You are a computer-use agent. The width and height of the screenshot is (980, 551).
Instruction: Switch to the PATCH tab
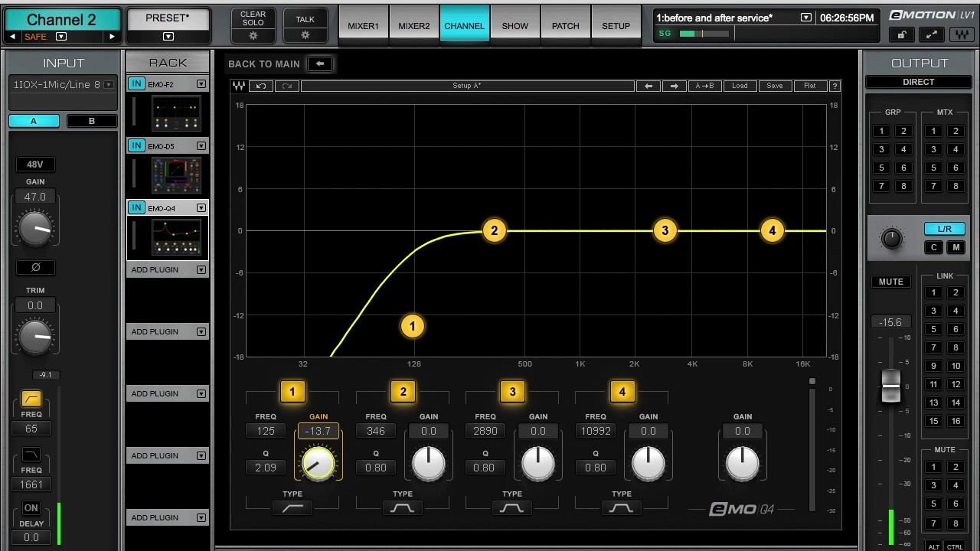pos(565,25)
